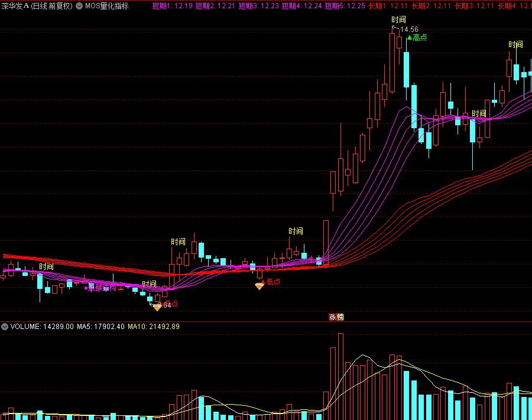Click the VOLUME: 14289.00 readout
Screen dimensions: 532x420
pos(42,327)
